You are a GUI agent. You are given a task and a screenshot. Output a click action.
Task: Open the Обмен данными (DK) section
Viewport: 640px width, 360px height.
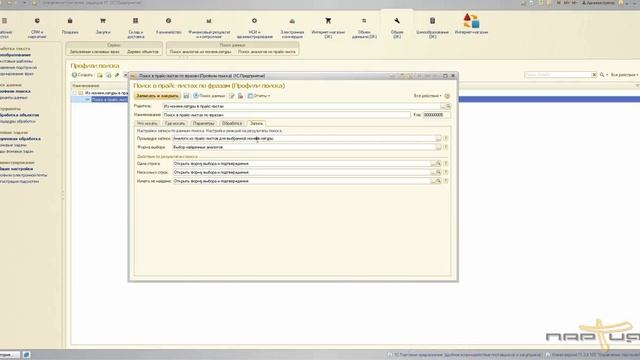364,27
